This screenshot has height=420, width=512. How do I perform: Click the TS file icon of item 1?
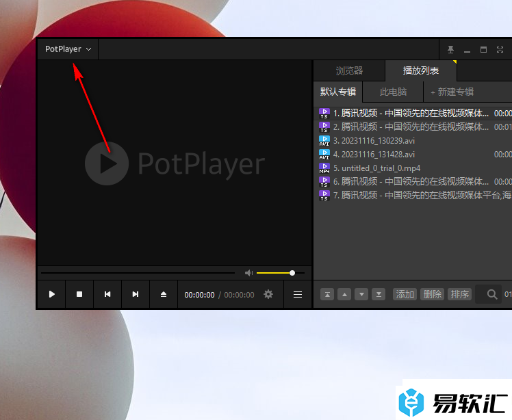324,114
